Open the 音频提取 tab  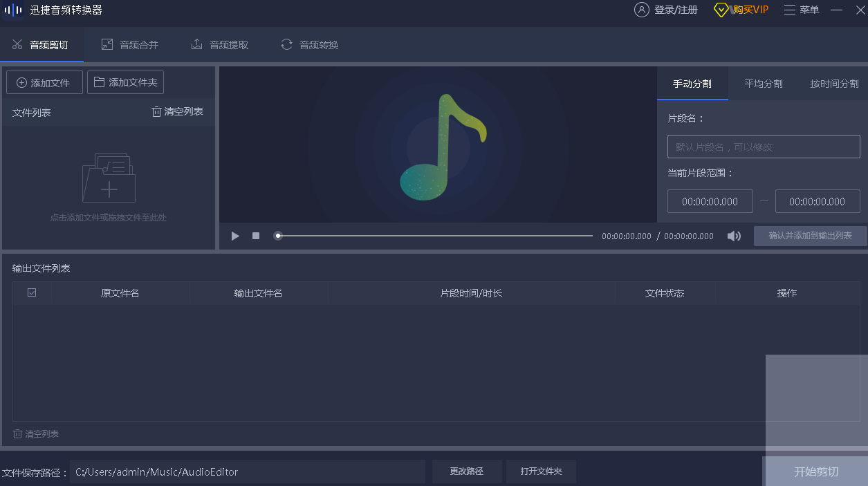pyautogui.click(x=220, y=45)
